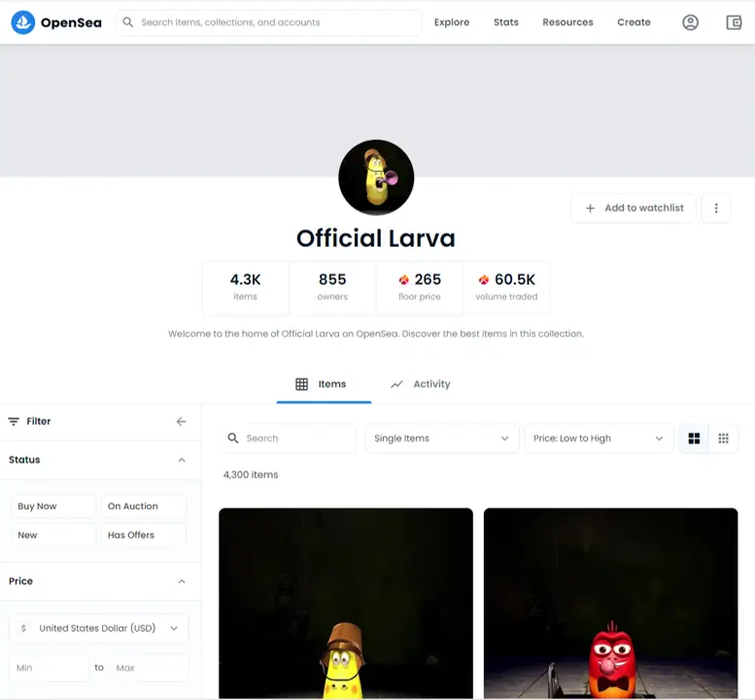The width and height of the screenshot is (755, 700).
Task: Open the Stats menu
Action: [x=506, y=22]
